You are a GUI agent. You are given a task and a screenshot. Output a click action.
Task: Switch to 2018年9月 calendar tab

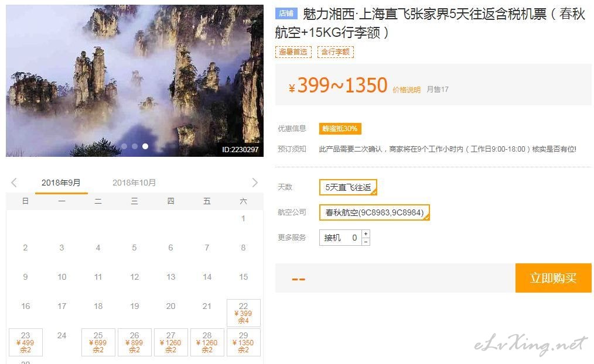click(x=61, y=183)
